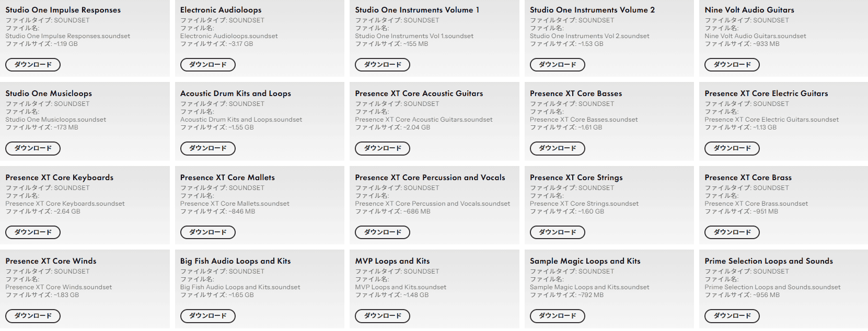The image size is (868, 331).
Task: Download Presence XT Core Percussion and Vocals
Action: 383,232
